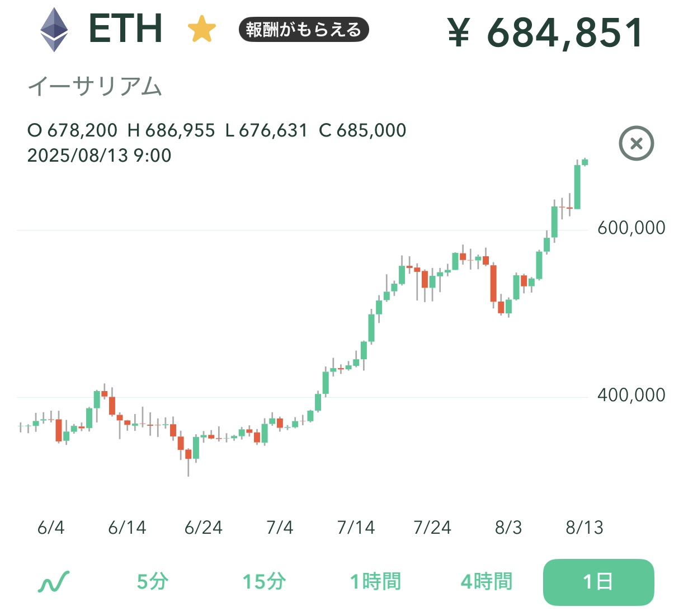674x616 pixels.
Task: Switch chart to 1時間 interval
Action: (375, 582)
